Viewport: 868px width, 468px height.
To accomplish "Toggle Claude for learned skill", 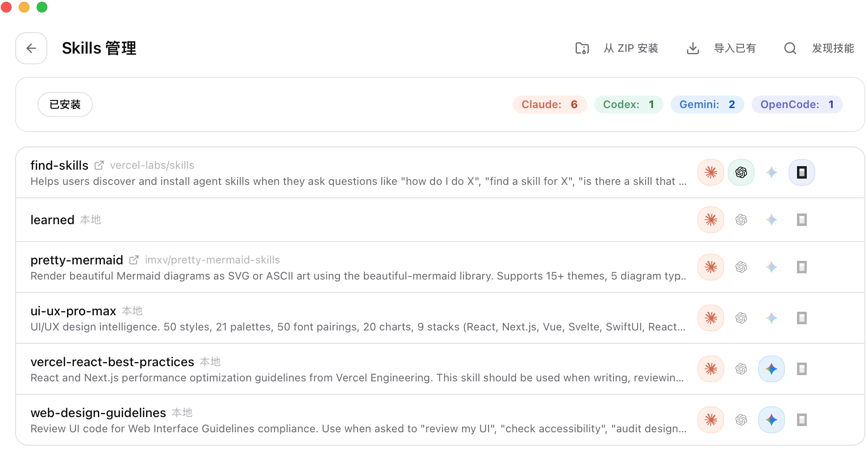I will pos(711,220).
